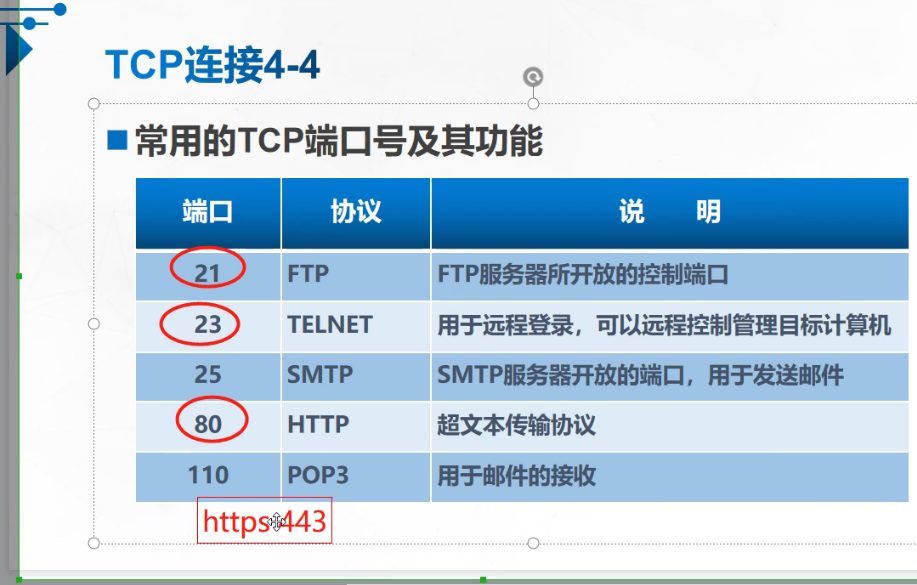Click the port number "23" cell
This screenshot has height=585, width=917.
(208, 326)
